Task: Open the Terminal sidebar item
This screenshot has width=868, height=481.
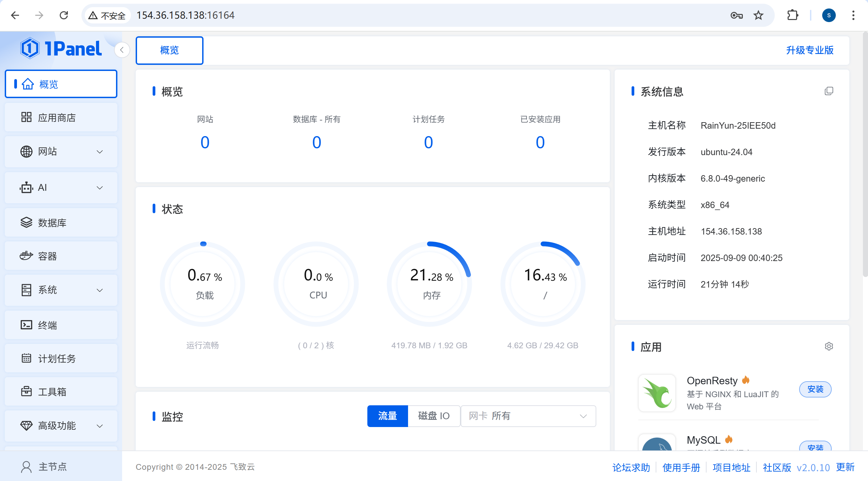Action: 61,325
